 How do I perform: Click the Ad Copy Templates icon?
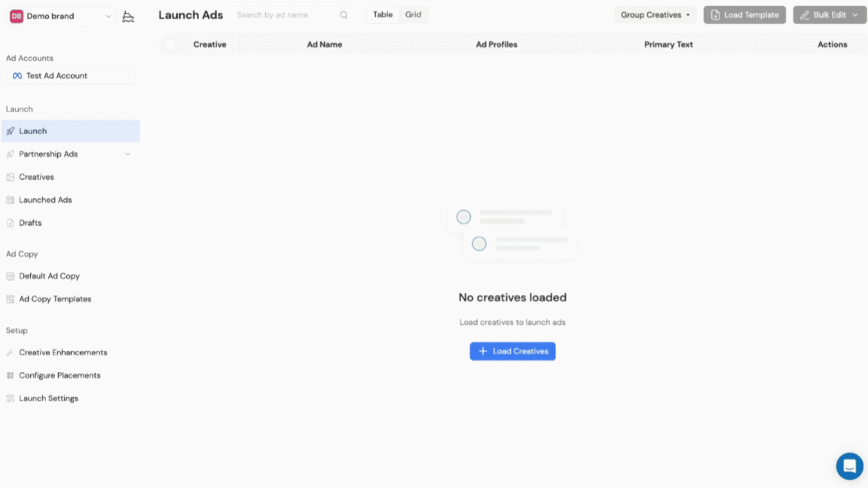[10, 299]
